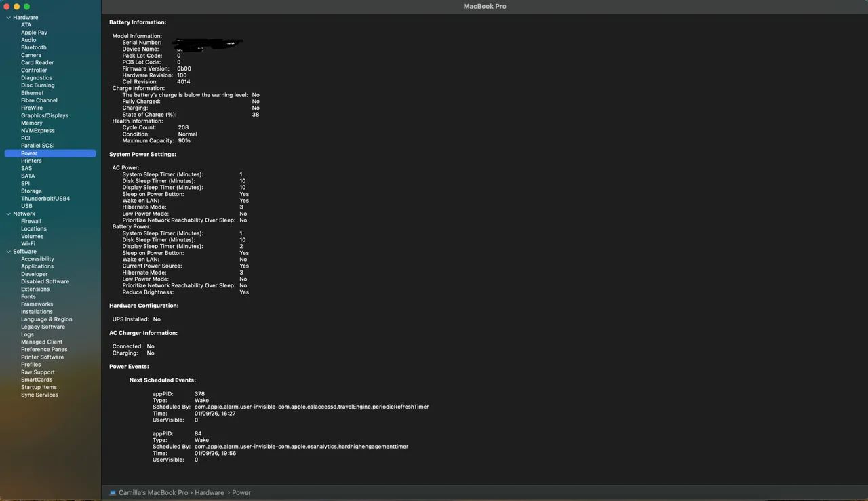This screenshot has width=868, height=501.
Task: Collapse the Hardware section chevron in sidebar
Action: [9, 18]
